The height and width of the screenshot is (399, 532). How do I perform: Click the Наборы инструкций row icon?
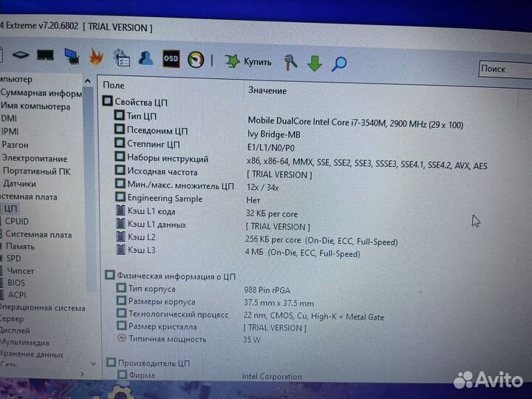120,157
